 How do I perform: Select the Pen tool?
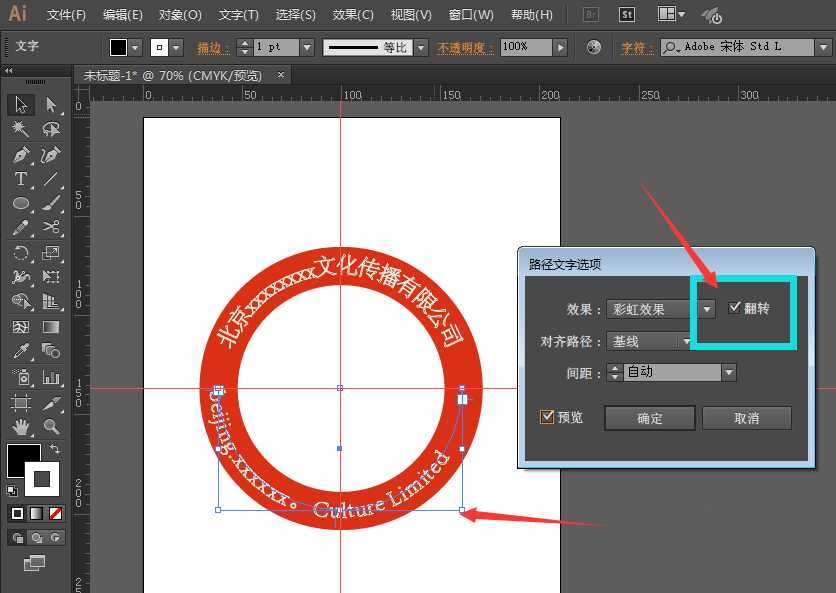[x=22, y=154]
